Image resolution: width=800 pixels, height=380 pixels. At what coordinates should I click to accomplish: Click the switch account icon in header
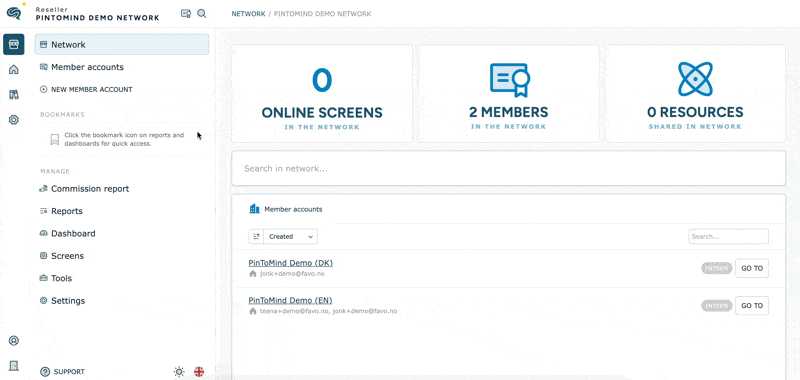(x=186, y=14)
